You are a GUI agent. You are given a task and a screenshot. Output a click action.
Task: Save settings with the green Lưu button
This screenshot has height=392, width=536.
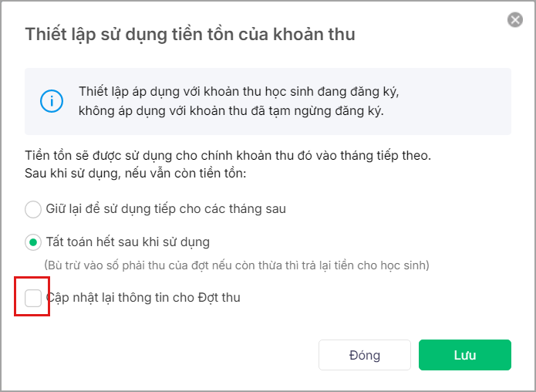click(464, 356)
